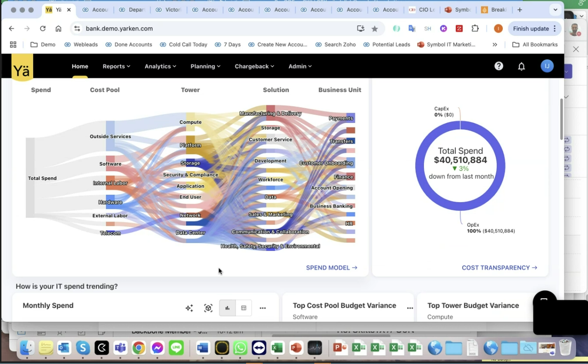Open Top Cost Pool Budget Variance options menu
The image size is (588, 364).
(410, 308)
